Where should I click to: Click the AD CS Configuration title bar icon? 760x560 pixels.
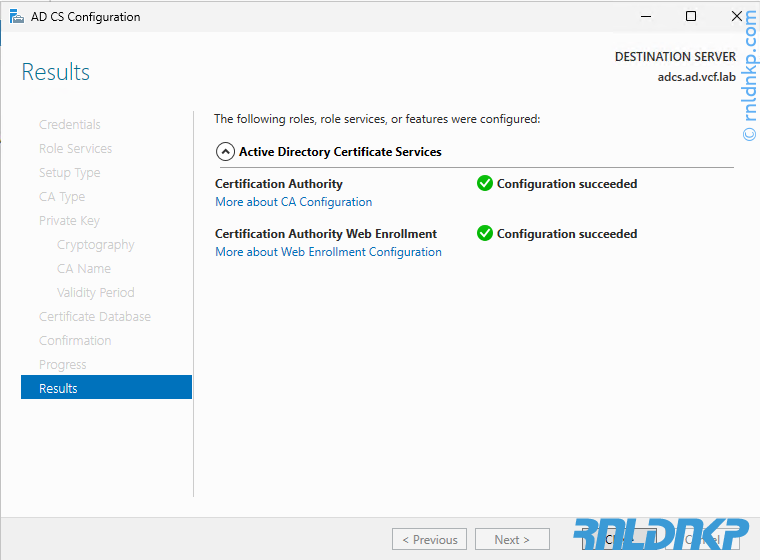(x=17, y=17)
